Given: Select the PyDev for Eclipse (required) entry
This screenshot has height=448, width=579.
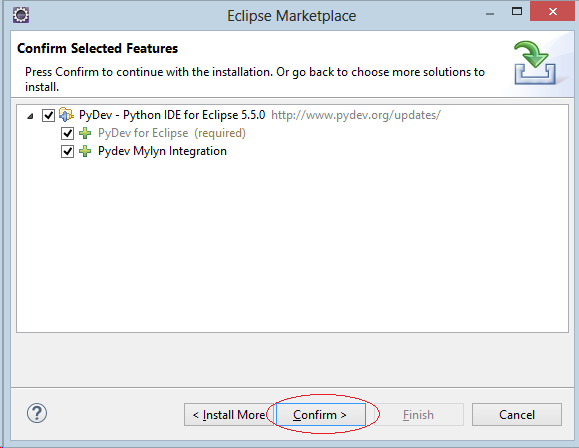Looking at the screenshot, I should coord(172,133).
